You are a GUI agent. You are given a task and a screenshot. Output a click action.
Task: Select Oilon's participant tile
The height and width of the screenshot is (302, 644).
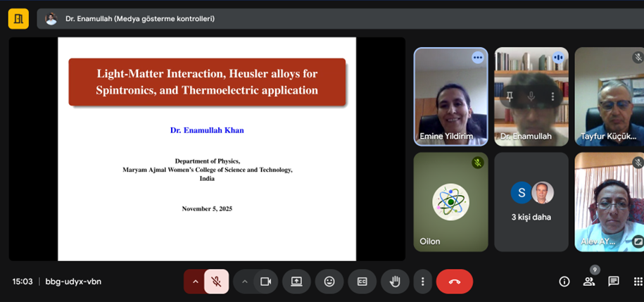coord(450,202)
